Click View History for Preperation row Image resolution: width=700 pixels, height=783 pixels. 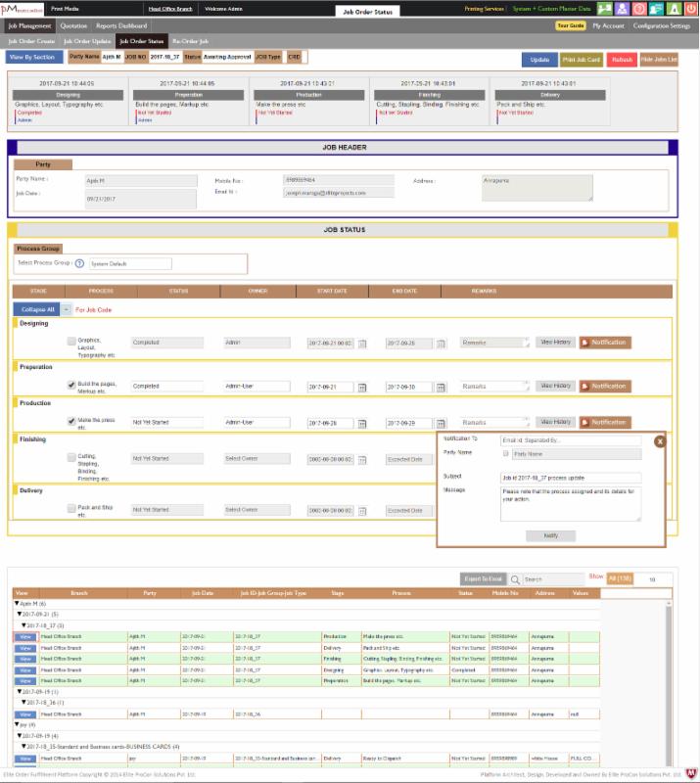click(x=555, y=386)
